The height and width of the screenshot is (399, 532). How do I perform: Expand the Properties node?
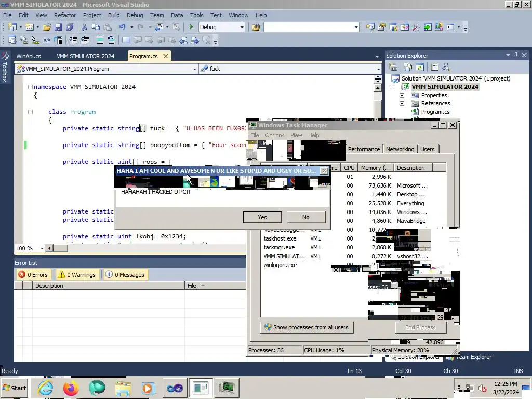pyautogui.click(x=402, y=96)
